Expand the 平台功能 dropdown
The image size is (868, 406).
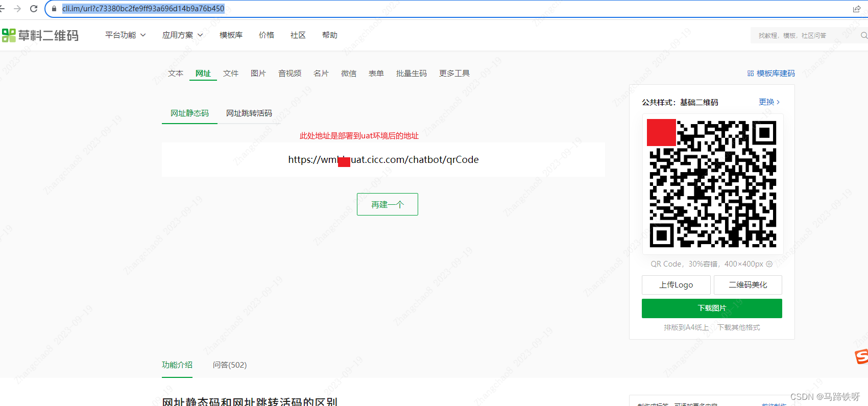[125, 35]
